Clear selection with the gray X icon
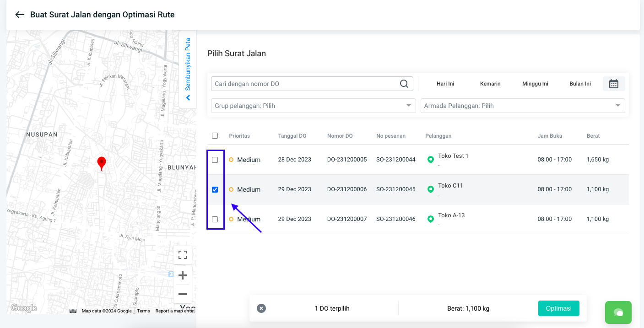The height and width of the screenshot is (328, 644). (x=261, y=308)
